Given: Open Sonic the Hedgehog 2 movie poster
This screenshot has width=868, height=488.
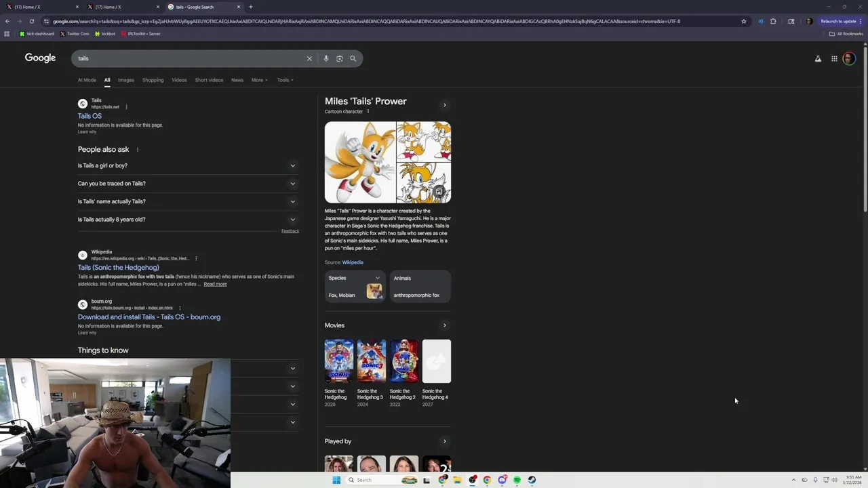Looking at the screenshot, I should click(x=404, y=361).
